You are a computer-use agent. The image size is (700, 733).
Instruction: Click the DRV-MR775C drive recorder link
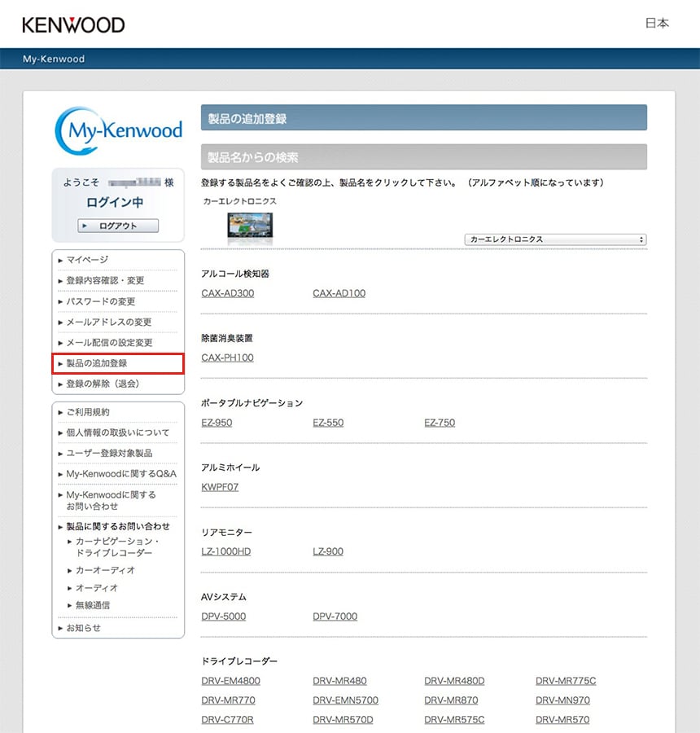566,681
